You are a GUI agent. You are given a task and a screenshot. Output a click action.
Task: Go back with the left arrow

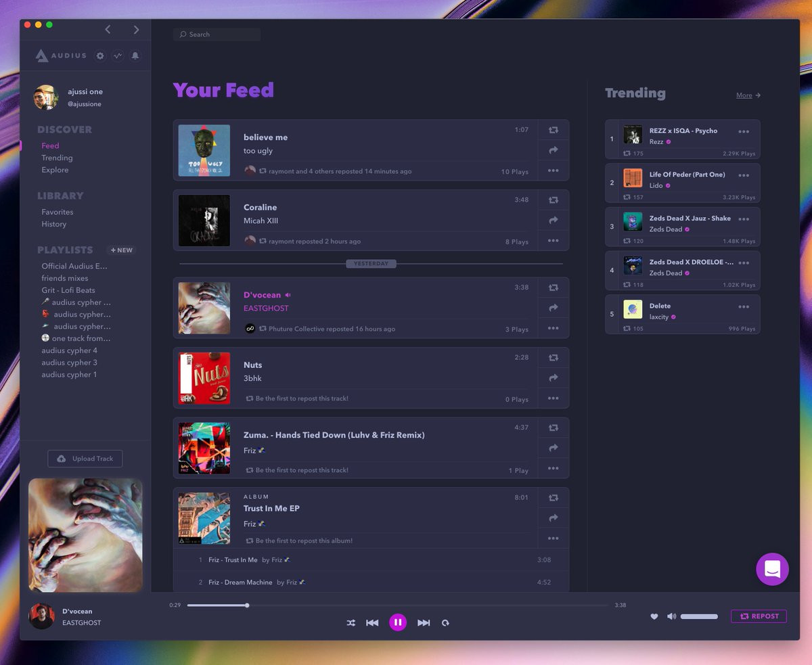(x=108, y=29)
